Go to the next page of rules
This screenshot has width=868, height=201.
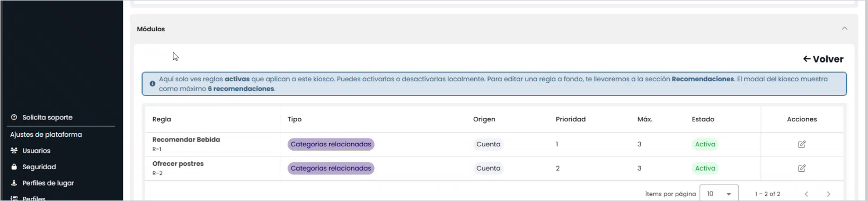point(829,194)
